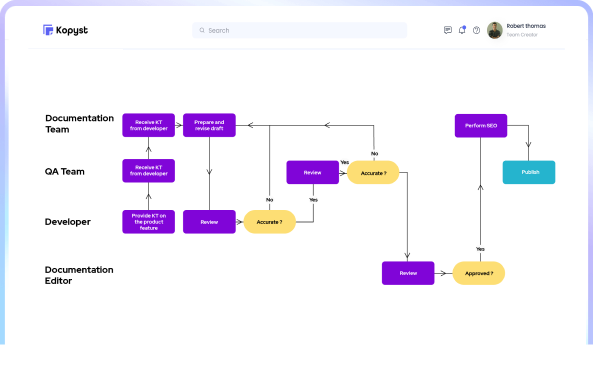
Task: Select the Approved? decision node
Action: pos(479,273)
